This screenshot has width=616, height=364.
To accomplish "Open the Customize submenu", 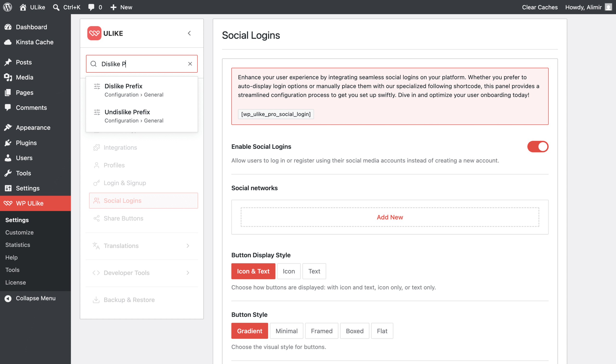I will 19,232.
